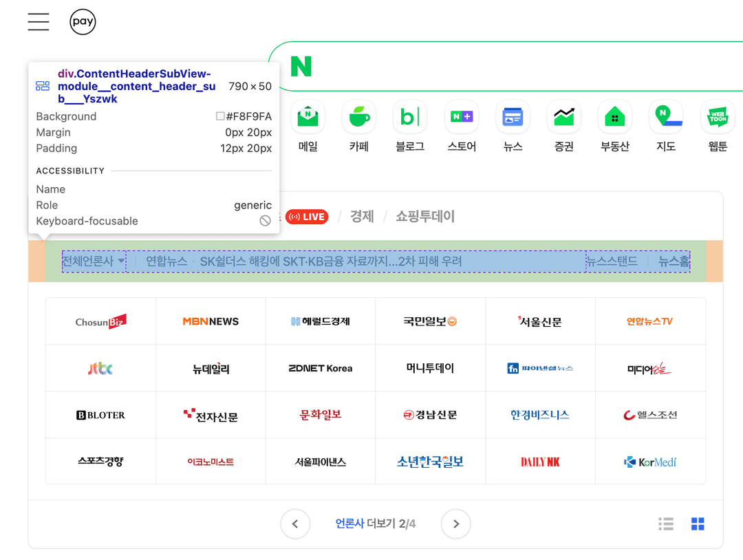Open the 문화일보 press logo
Viewport: 743px width, 560px height.
[x=321, y=415]
